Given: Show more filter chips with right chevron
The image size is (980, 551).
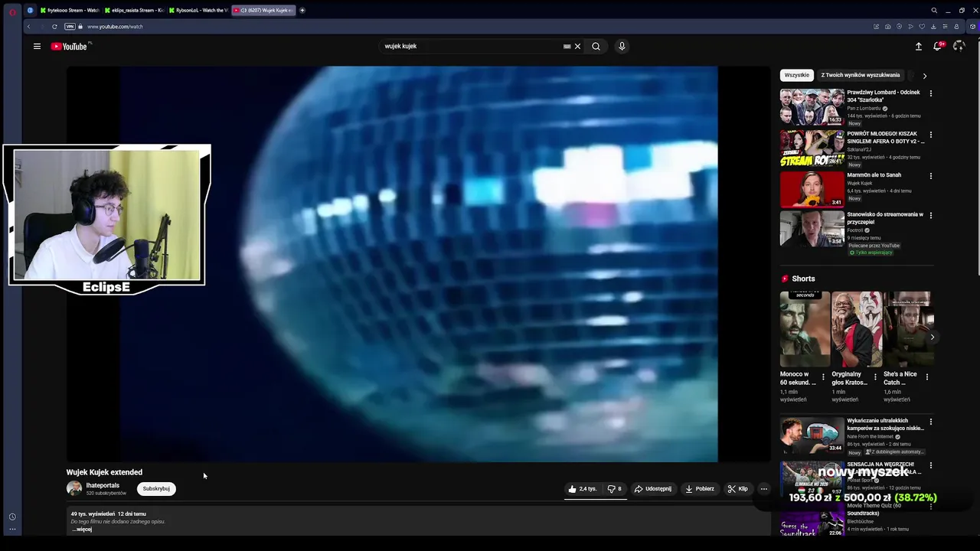Looking at the screenshot, I should pos(924,76).
